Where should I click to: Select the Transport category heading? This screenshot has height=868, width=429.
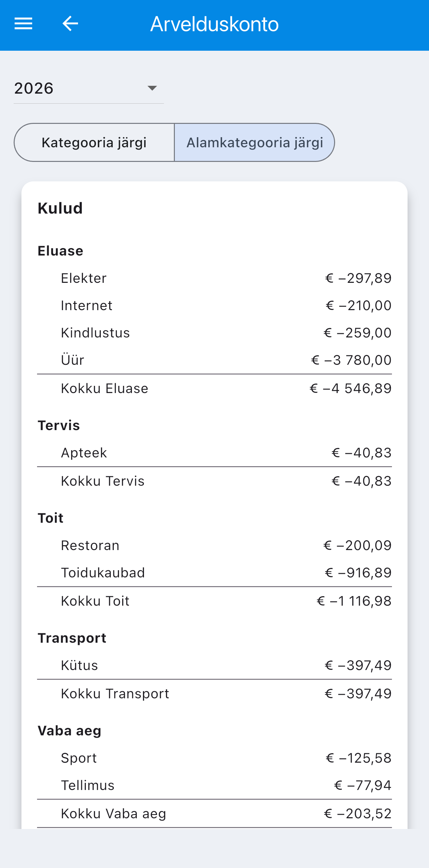point(72,638)
